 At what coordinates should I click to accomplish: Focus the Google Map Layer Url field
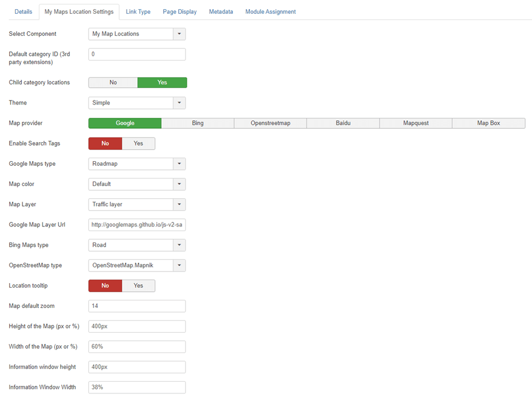pos(137,225)
